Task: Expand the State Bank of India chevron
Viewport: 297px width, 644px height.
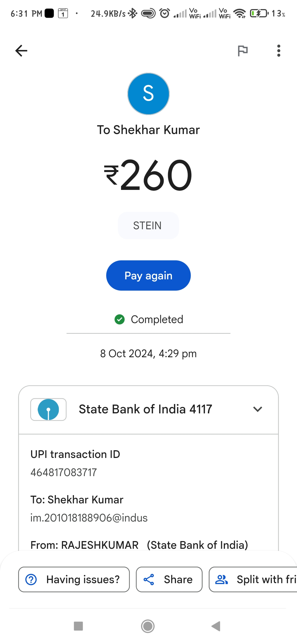Action: (x=258, y=409)
